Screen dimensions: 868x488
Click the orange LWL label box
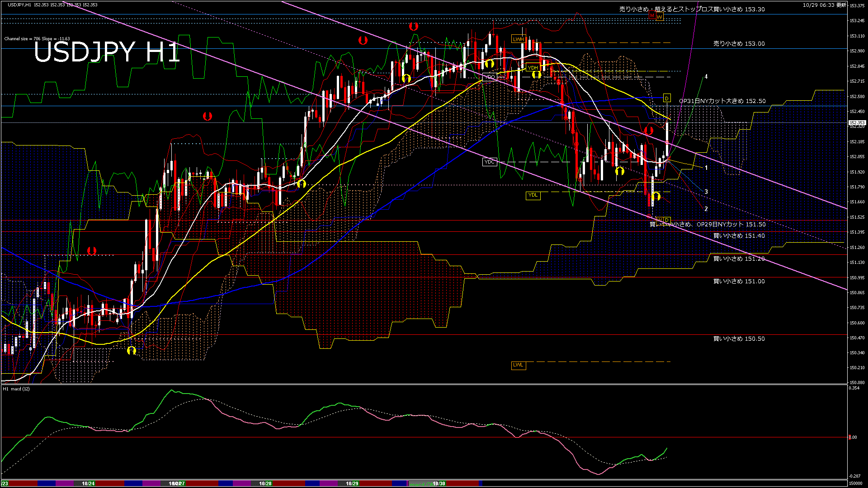pyautogui.click(x=519, y=365)
